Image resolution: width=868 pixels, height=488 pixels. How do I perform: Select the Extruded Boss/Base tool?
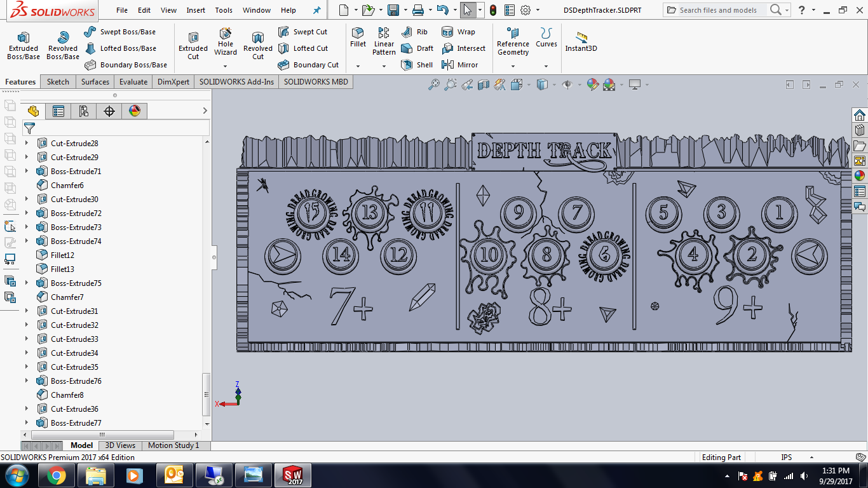24,46
